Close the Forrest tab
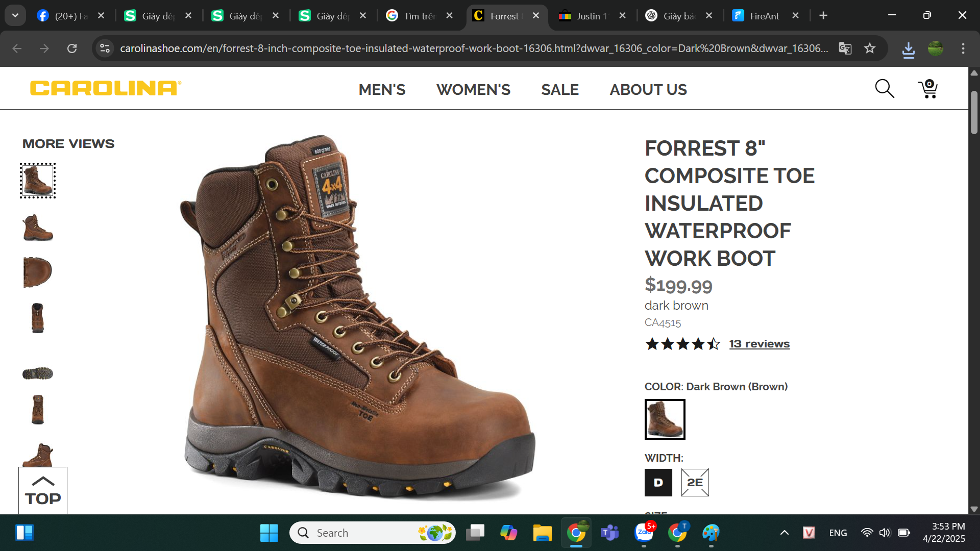Viewport: 980px width, 551px height. (536, 16)
